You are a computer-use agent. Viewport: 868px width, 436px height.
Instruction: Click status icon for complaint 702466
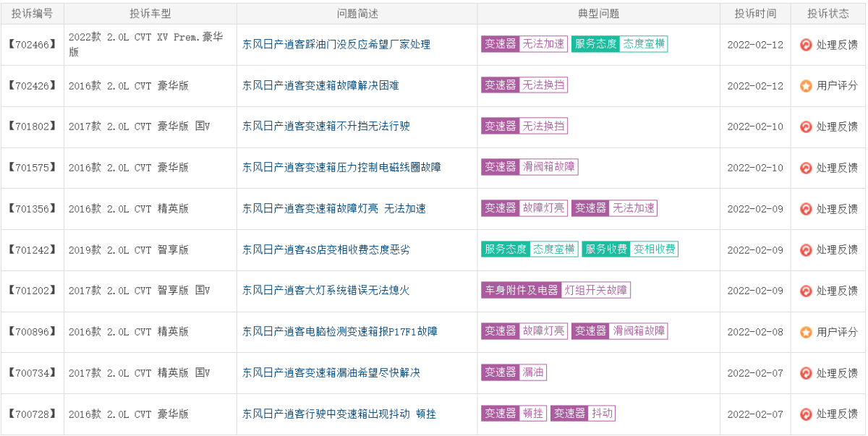click(806, 44)
